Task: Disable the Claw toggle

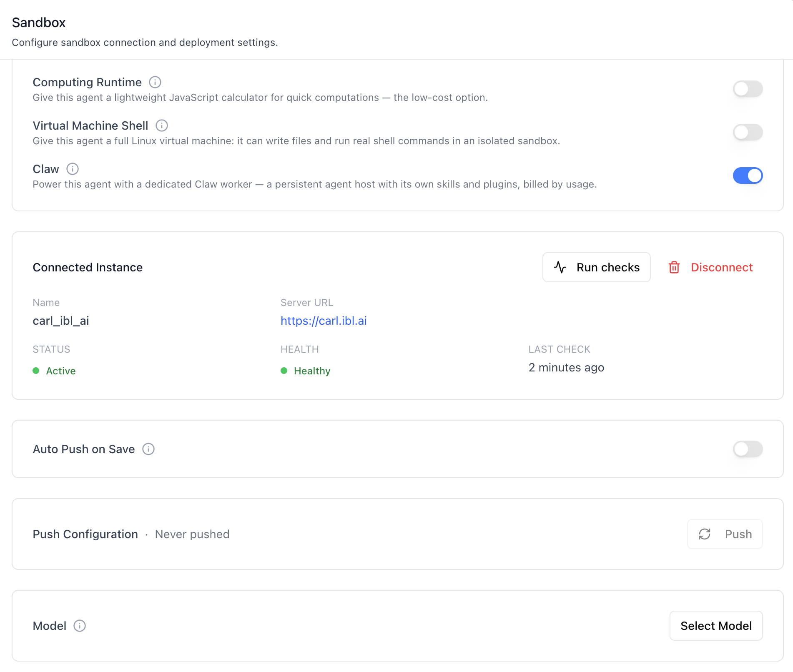Action: (x=748, y=176)
